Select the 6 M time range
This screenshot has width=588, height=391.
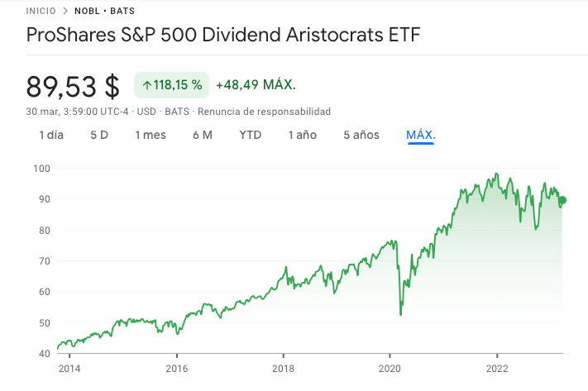[x=203, y=135]
